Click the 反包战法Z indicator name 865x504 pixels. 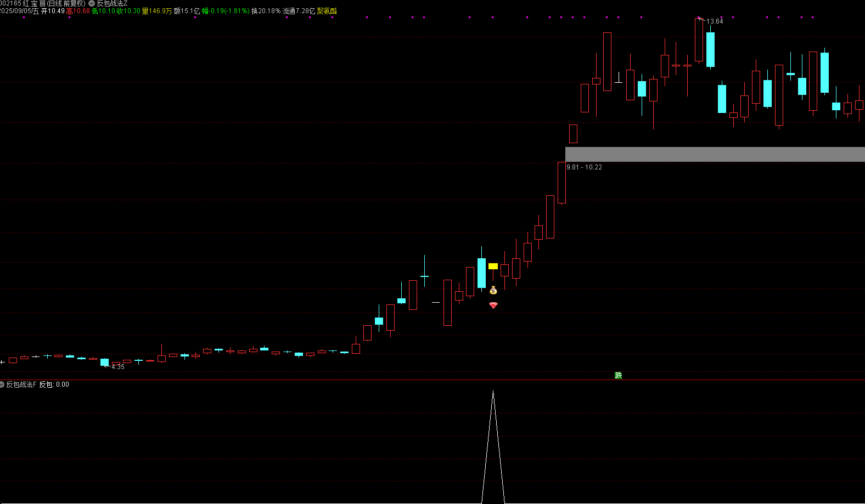[x=112, y=3]
